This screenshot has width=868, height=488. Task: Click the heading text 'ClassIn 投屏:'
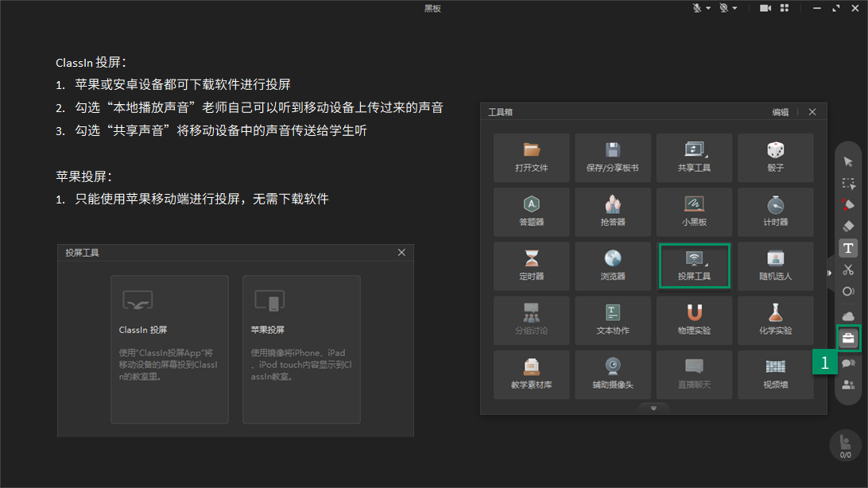point(91,63)
